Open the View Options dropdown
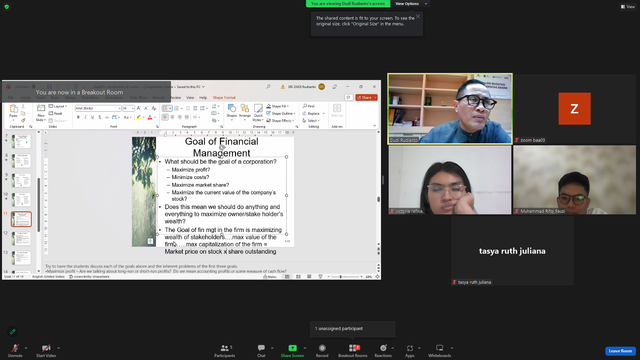640x360 pixels. [411, 4]
